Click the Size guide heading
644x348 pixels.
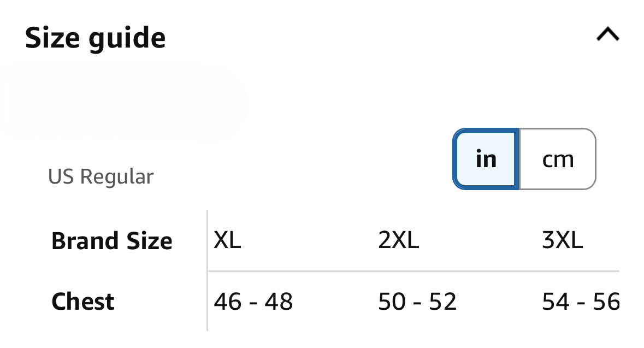coord(96,38)
